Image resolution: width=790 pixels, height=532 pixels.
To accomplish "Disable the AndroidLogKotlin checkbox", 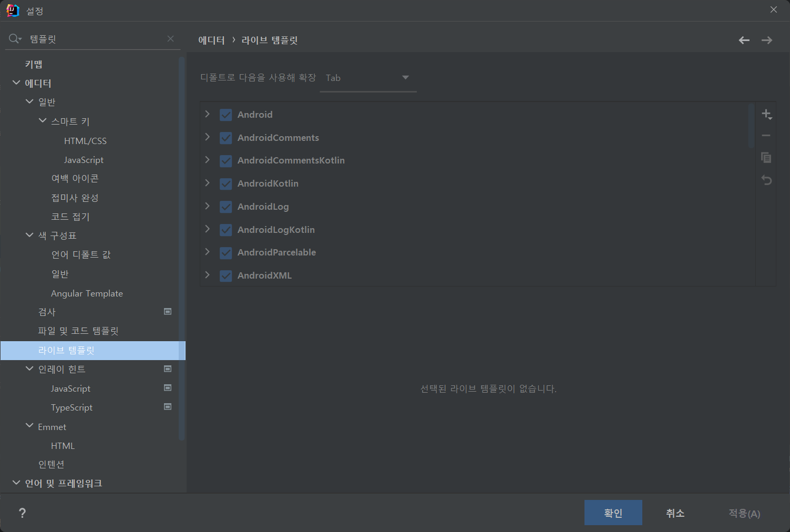I will [x=226, y=230].
